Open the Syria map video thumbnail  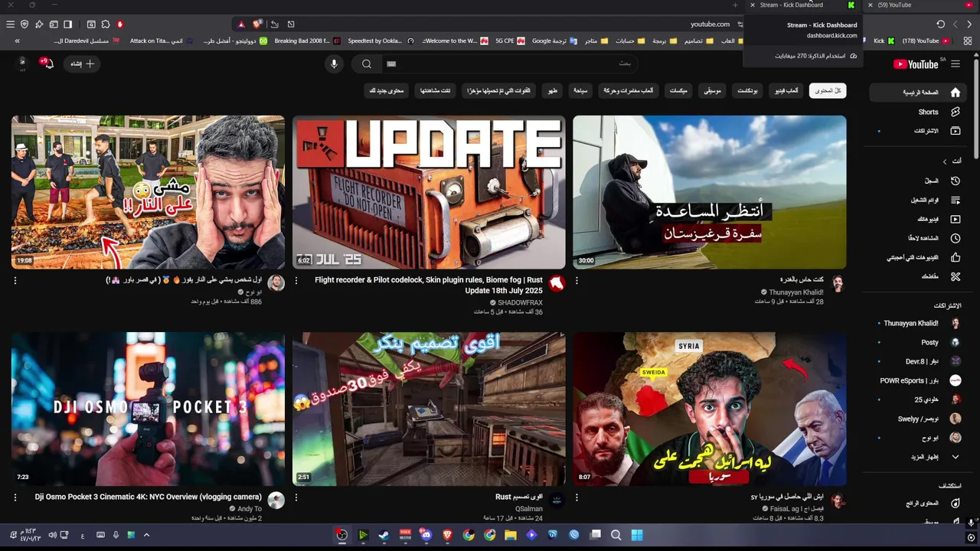(710, 409)
